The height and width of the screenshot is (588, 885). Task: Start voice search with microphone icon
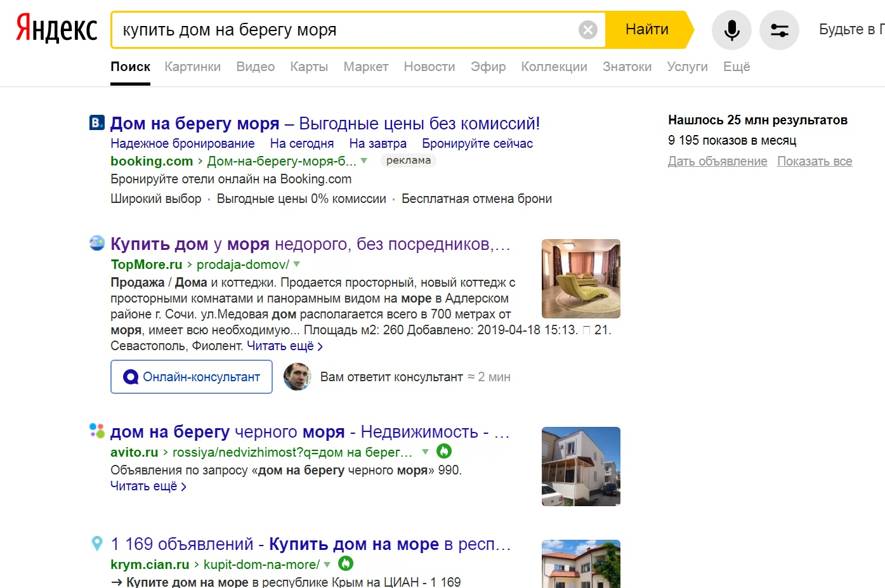pos(731,30)
